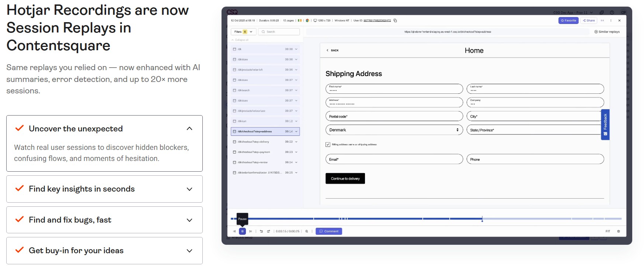Open the Denmark country dropdown
Screen dimensions: 644x268
click(x=394, y=130)
